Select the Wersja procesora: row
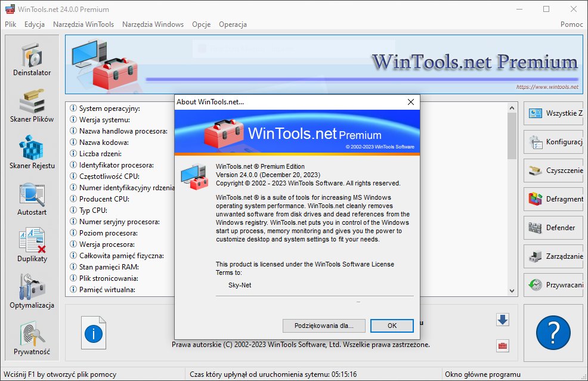The height and width of the screenshot is (381, 588). [x=103, y=244]
